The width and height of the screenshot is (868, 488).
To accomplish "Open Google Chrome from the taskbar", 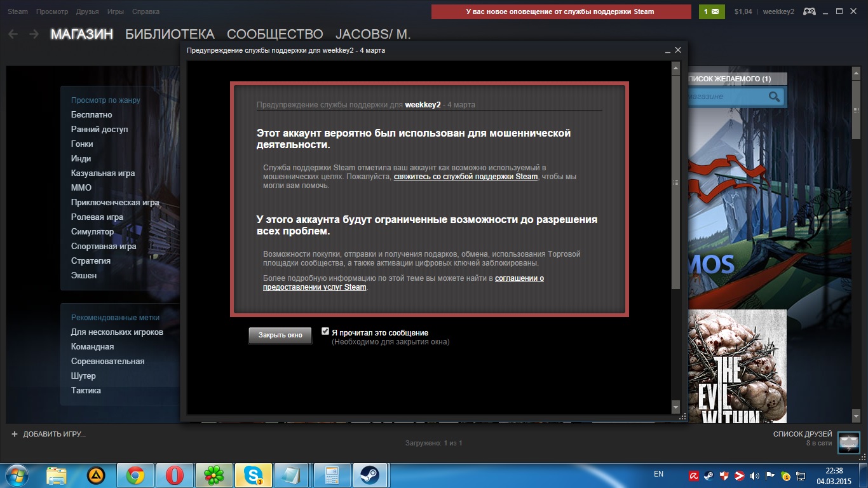I will coord(135,475).
